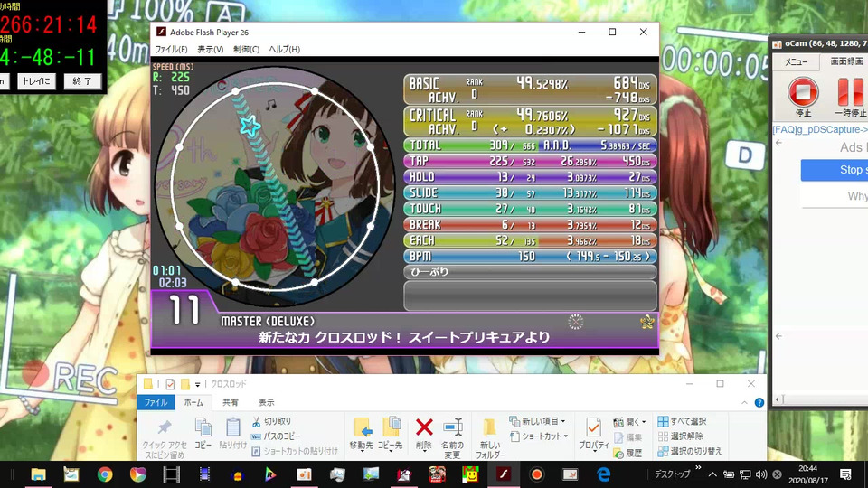
Task: Click 選択解除 in Explorer ribbon
Action: click(681, 436)
